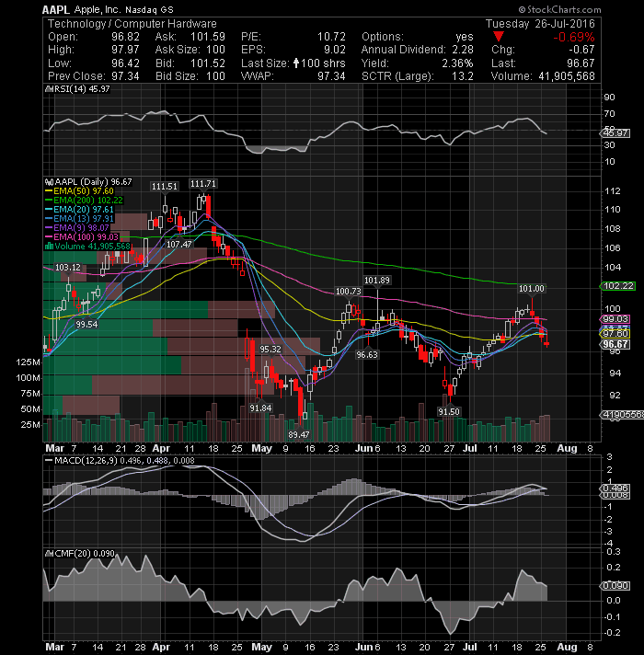This screenshot has width=644, height=655.
Task: Click the Chg value -0.67
Action: (x=581, y=50)
